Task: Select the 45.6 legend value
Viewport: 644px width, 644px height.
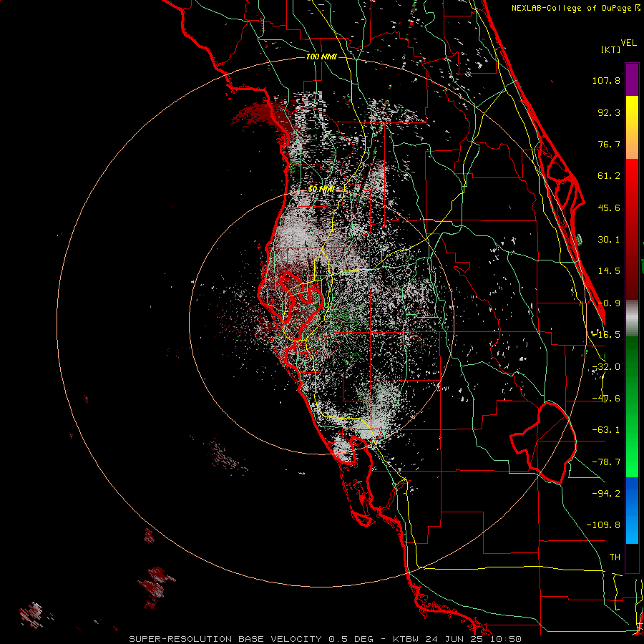Action: click(x=609, y=208)
